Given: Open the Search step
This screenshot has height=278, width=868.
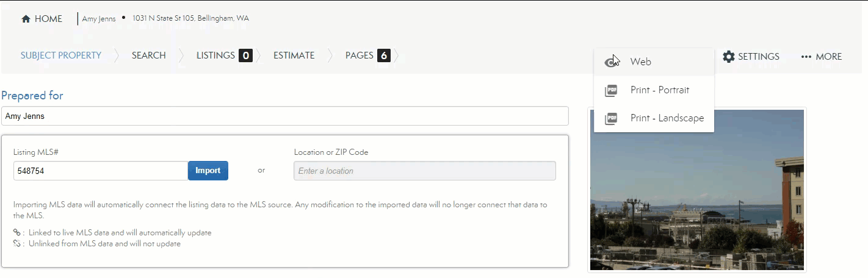Looking at the screenshot, I should pyautogui.click(x=148, y=55).
